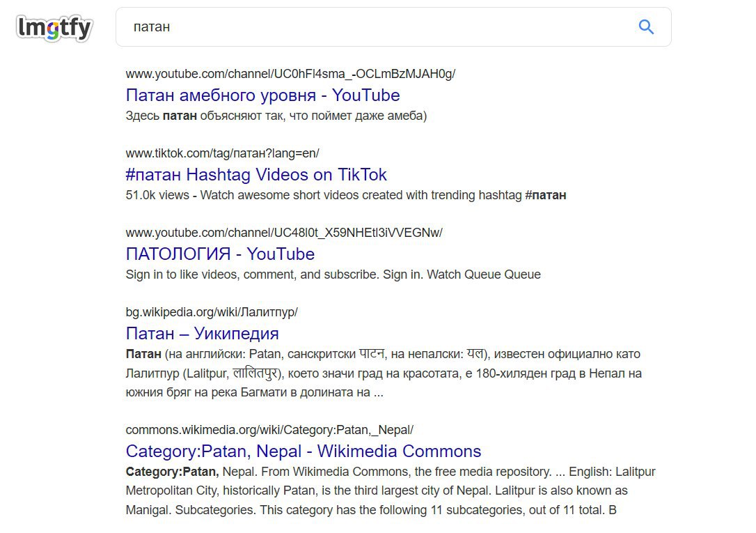Viewport: 756px width, 533px height.
Task: Click the snippet 'Здесь патан объясняют так'
Action: 276,116
